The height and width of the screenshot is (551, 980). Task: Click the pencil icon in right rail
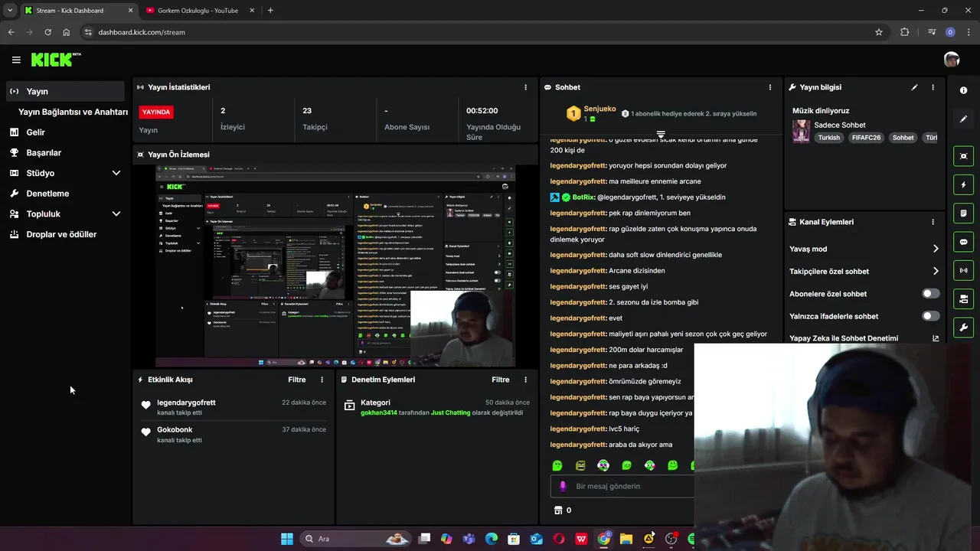coord(963,119)
